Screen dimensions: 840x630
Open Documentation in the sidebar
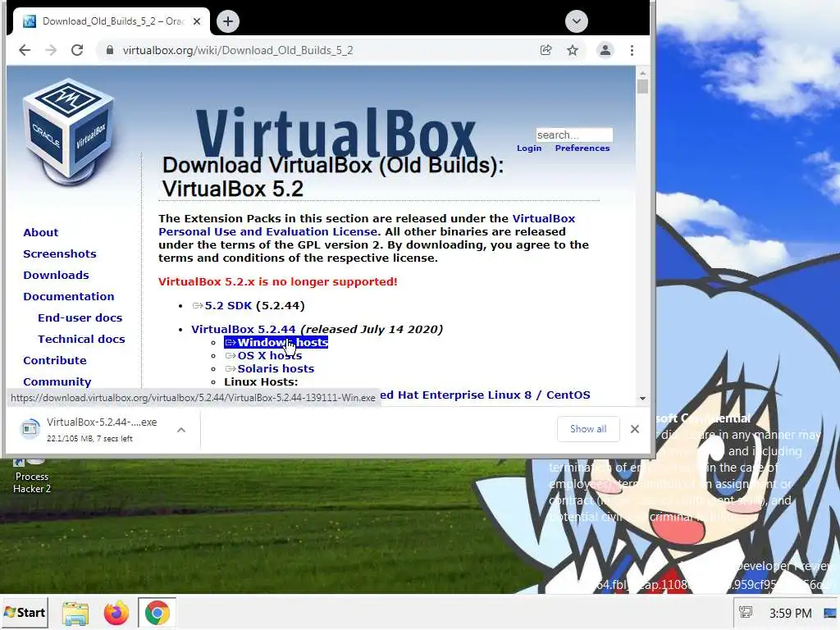click(x=69, y=297)
